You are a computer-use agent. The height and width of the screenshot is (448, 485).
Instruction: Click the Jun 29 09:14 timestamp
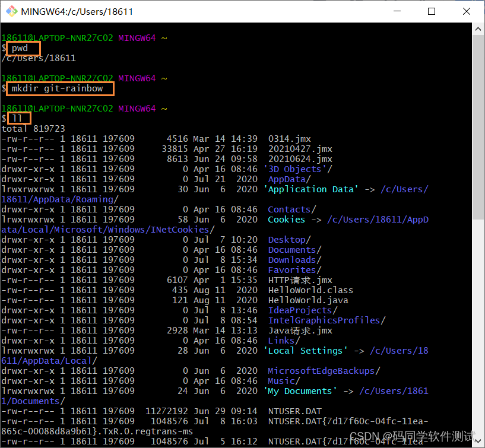tap(226, 411)
